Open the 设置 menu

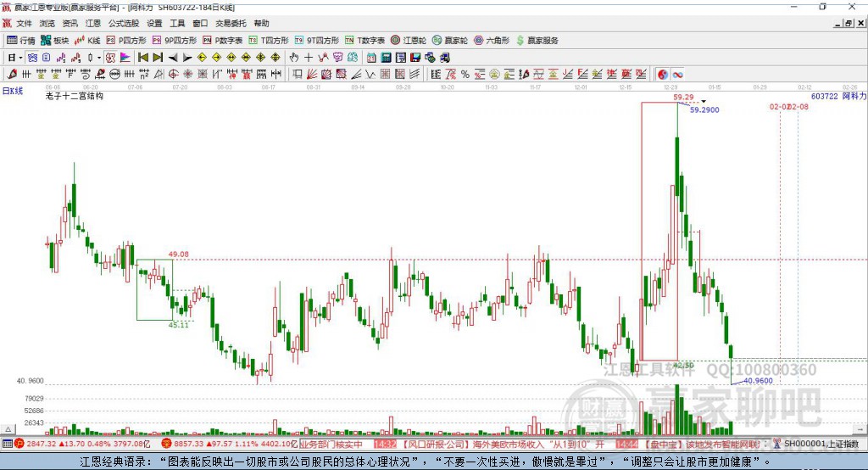point(154,23)
